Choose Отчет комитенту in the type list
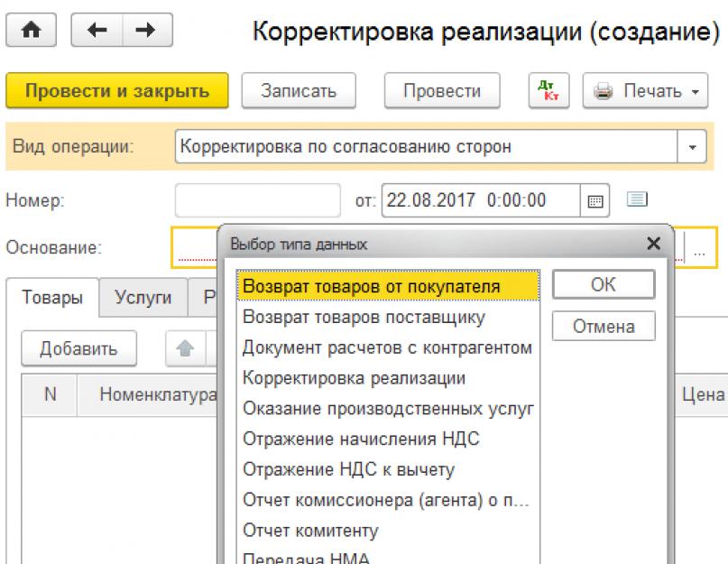The height and width of the screenshot is (564, 728). (310, 530)
